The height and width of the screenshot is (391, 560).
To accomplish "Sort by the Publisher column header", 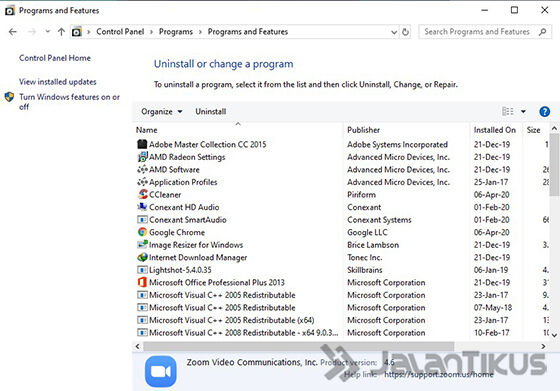I will pos(407,130).
